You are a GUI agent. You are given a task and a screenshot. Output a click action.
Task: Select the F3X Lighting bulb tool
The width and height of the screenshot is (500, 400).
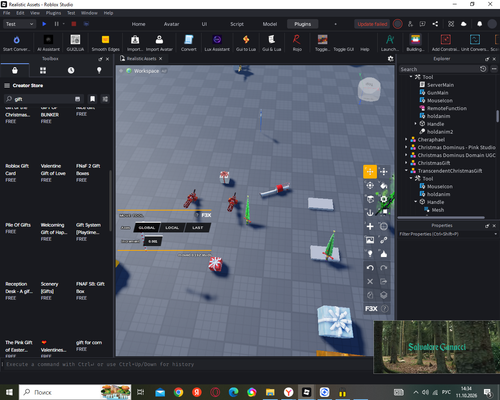click(370, 254)
